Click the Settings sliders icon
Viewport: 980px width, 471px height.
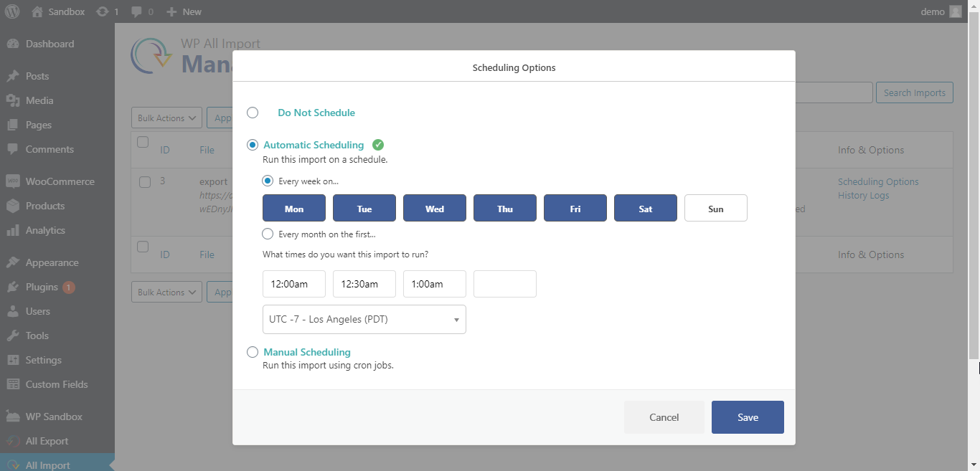pos(13,360)
